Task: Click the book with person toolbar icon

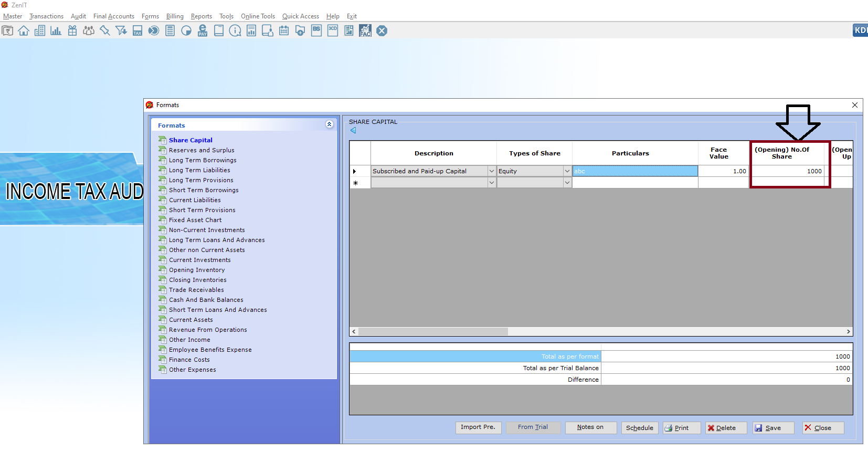Action: 268,31
